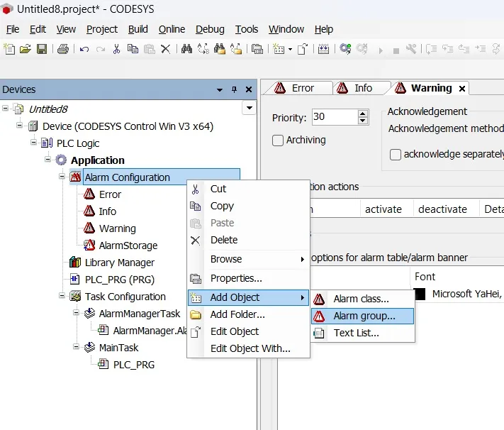Screen dimensions: 504x430
Task: Open the Build menu
Action: click(138, 29)
